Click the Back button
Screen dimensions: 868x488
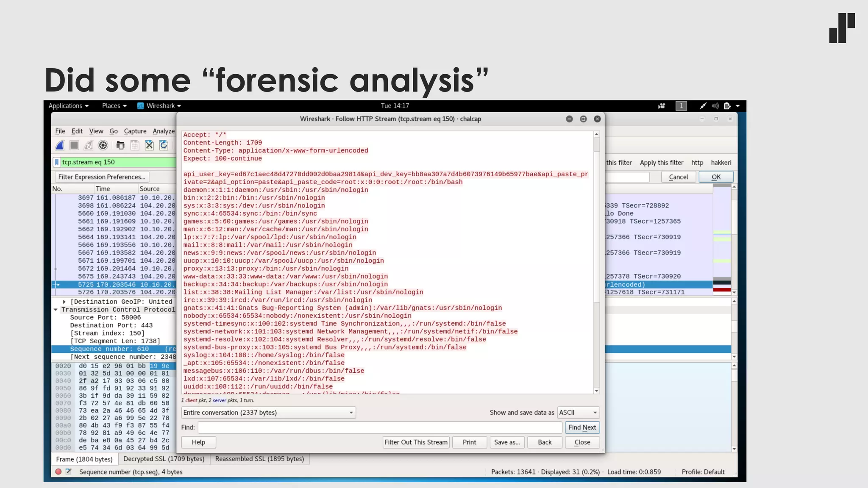click(x=545, y=442)
